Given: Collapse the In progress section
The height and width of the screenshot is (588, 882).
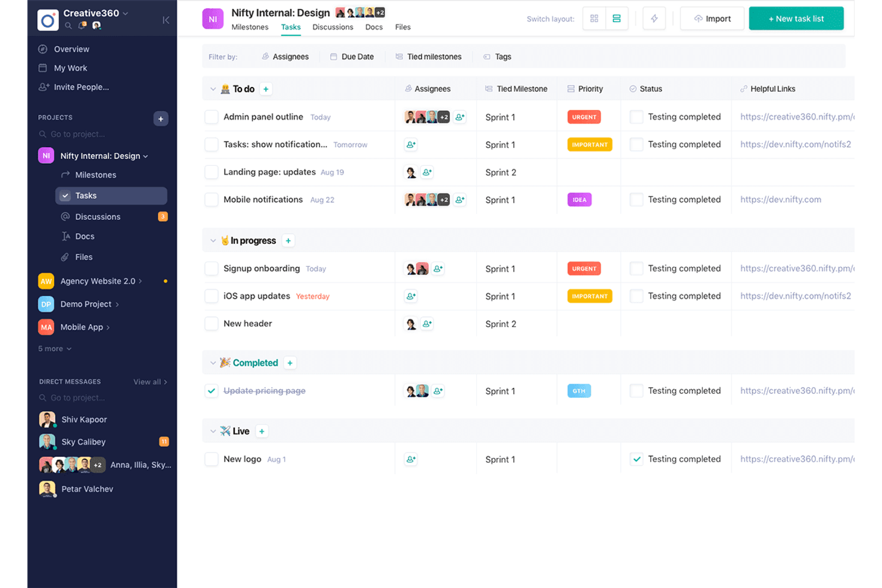Looking at the screenshot, I should pyautogui.click(x=213, y=240).
